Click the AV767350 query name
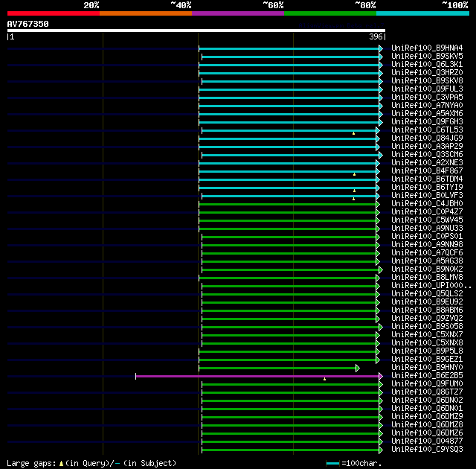Viewport: 476px width, 469px height. (28, 24)
